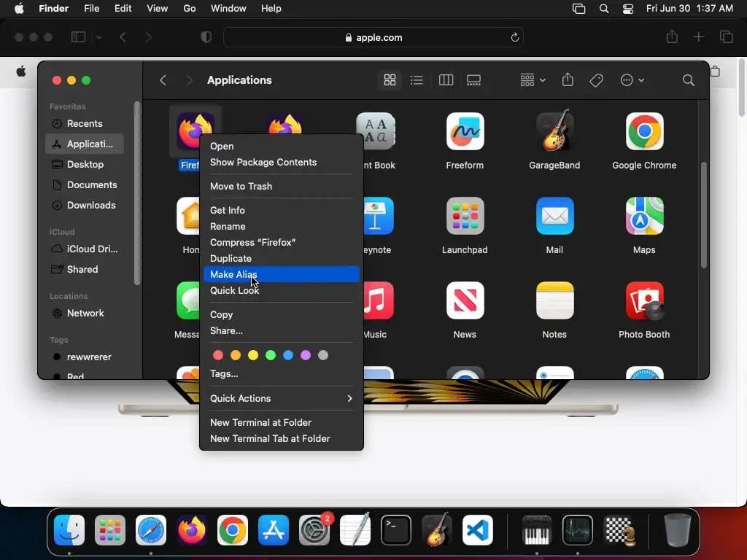Apply the purple tag color

[306, 355]
